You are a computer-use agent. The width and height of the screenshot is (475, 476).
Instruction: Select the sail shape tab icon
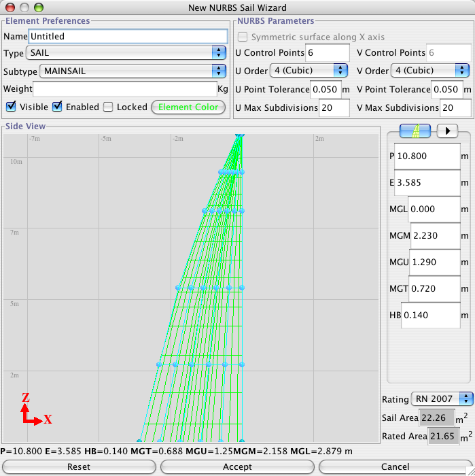(414, 131)
